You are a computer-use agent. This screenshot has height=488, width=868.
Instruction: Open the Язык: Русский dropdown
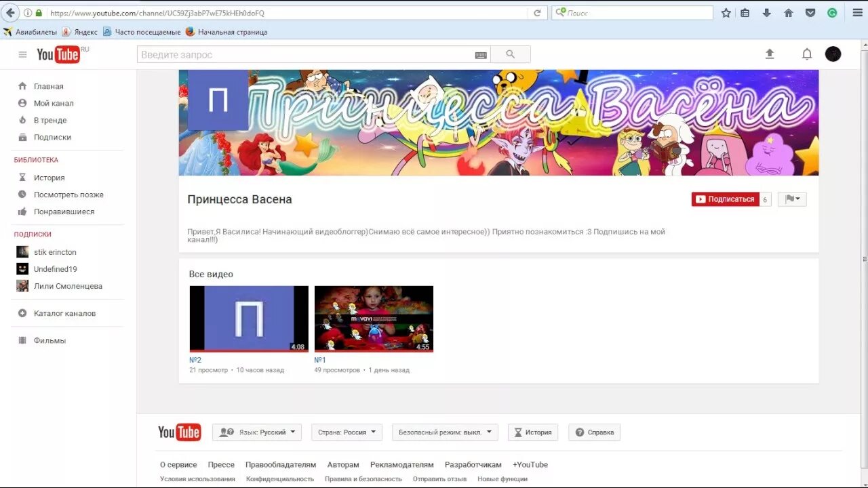(x=257, y=432)
